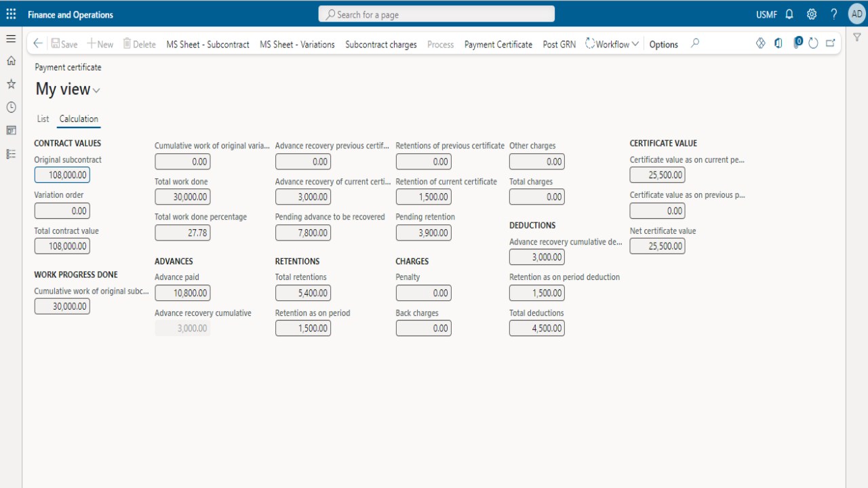Click the Process action

(x=440, y=44)
